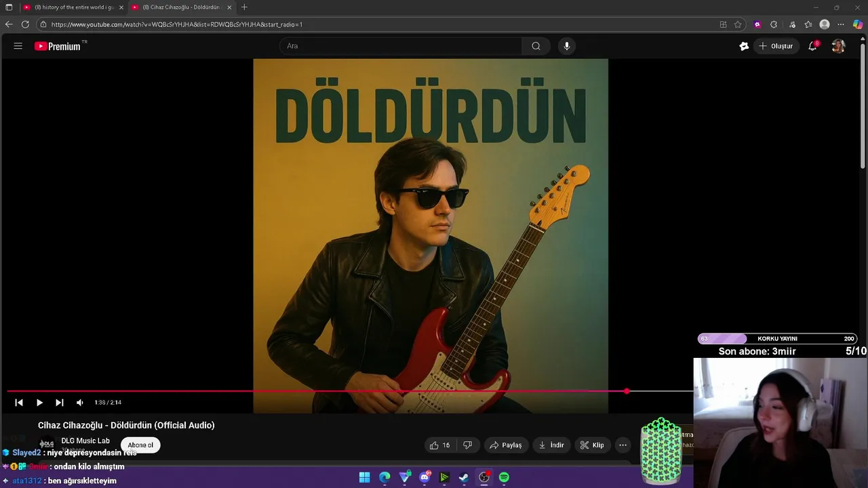Viewport: 868px width, 488px height.
Task: Create a clip with Klip button
Action: 592,445
